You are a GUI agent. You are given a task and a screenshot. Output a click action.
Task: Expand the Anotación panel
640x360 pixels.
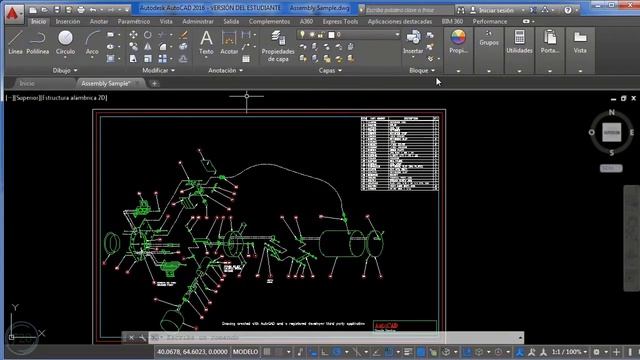click(x=225, y=71)
